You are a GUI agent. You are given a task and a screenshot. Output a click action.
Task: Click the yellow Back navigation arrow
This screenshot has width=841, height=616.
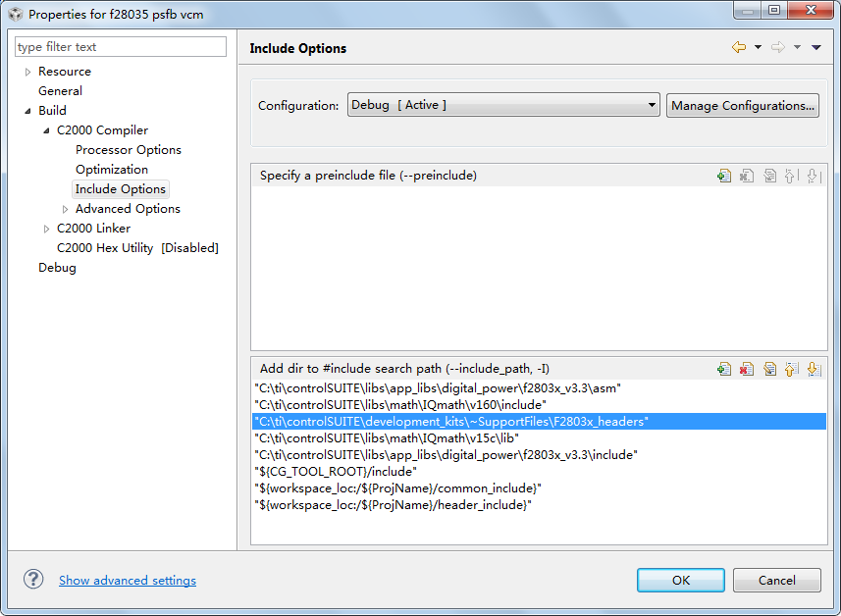pyautogui.click(x=738, y=47)
